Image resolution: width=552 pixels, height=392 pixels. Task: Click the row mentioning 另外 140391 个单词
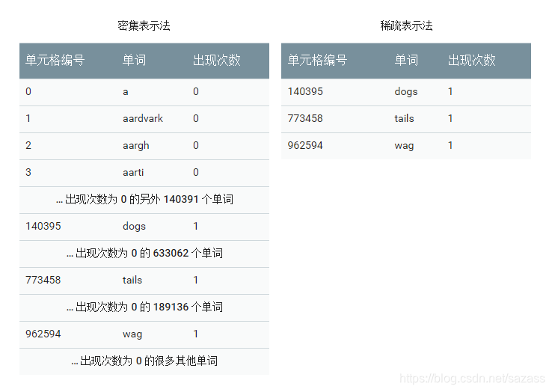(x=144, y=200)
